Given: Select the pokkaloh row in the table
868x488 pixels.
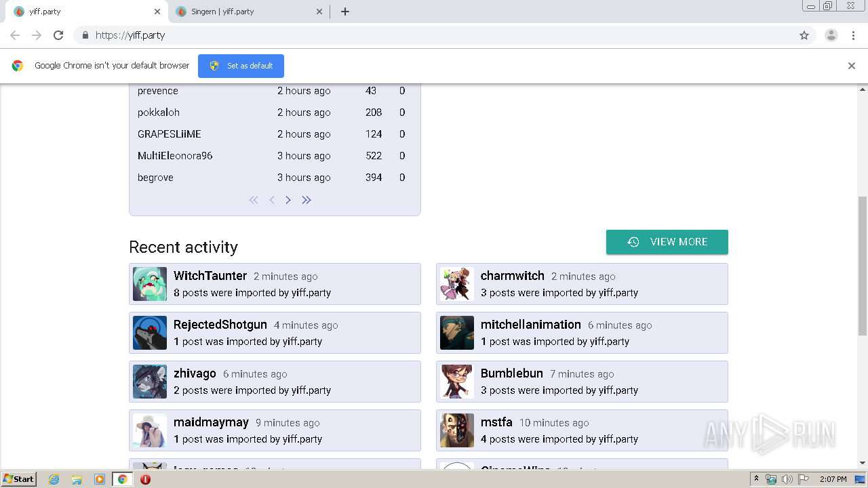Looking at the screenshot, I should pyautogui.click(x=275, y=113).
